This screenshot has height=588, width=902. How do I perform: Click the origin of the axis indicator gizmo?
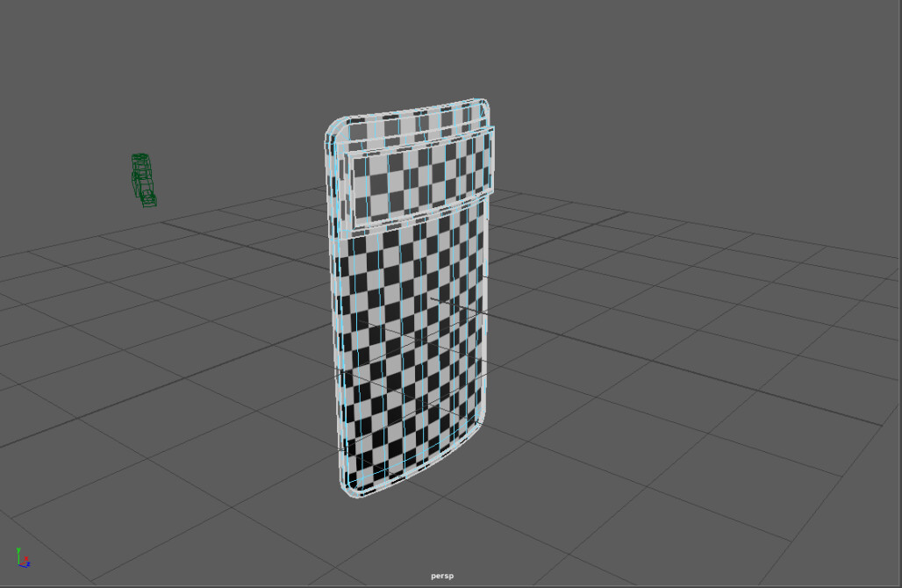coord(18,563)
